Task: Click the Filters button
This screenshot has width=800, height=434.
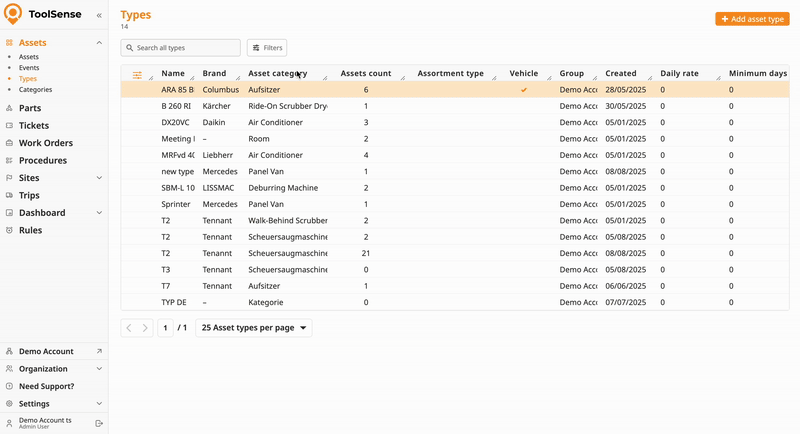Action: pyautogui.click(x=267, y=48)
